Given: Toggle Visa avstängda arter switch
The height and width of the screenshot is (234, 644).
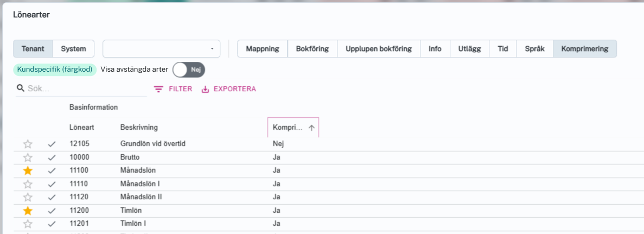Looking at the screenshot, I should 188,69.
